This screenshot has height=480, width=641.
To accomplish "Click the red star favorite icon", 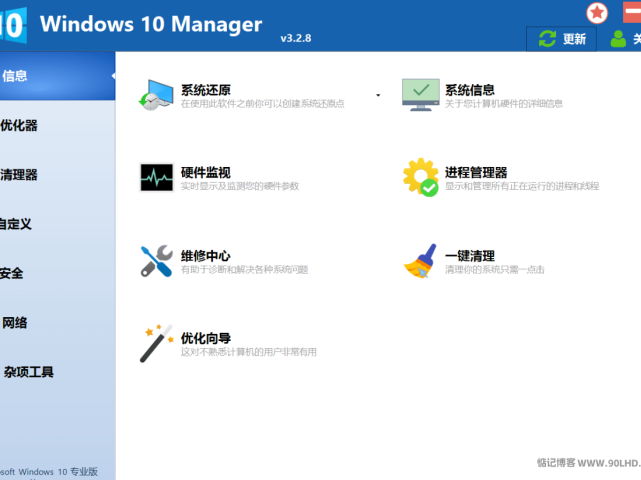I will click(597, 13).
